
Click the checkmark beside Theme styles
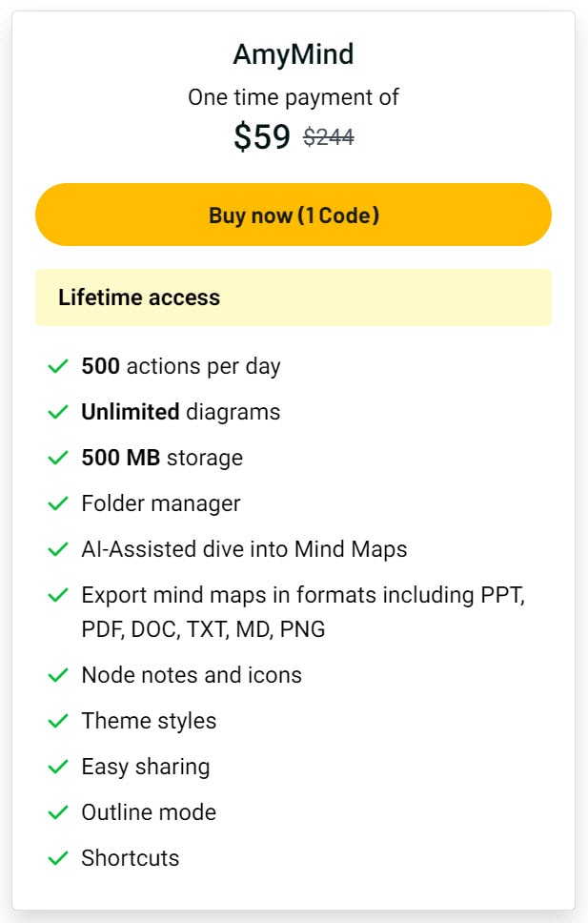58,721
